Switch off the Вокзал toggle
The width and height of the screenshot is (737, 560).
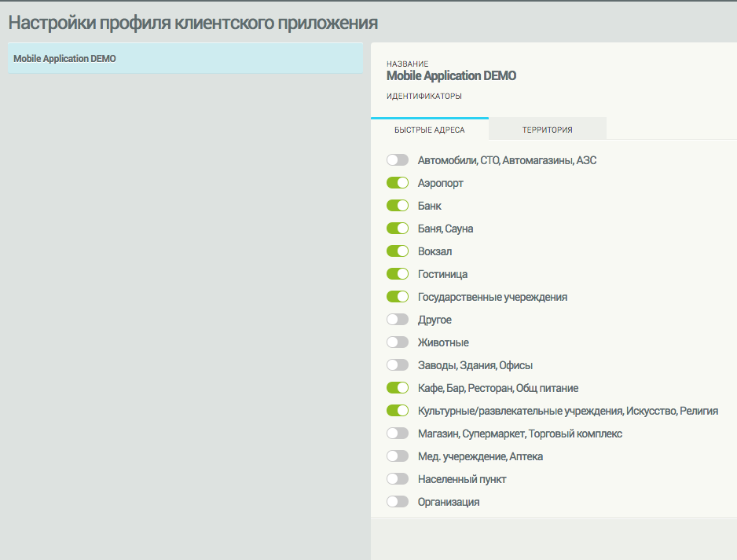click(x=398, y=251)
